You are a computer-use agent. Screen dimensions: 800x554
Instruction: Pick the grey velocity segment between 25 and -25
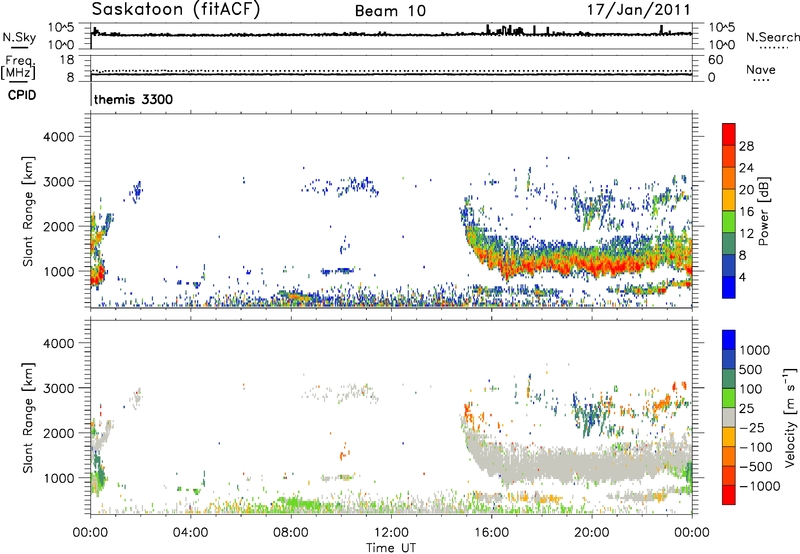click(729, 417)
